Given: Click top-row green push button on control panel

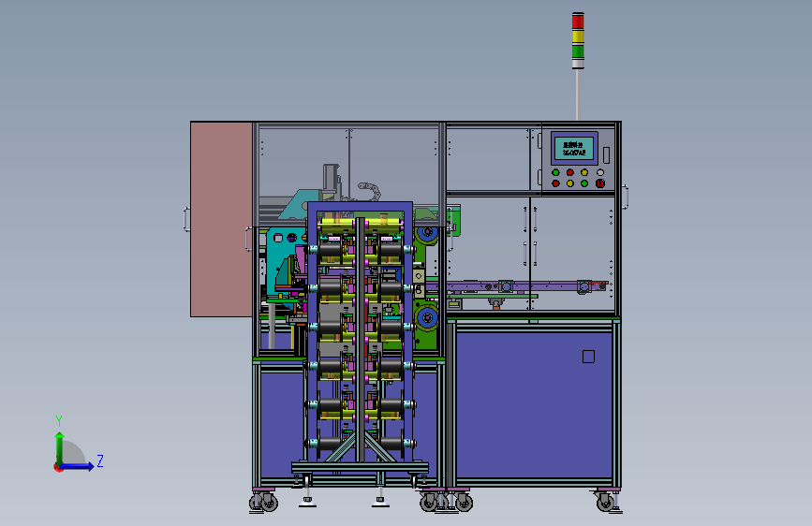Looking at the screenshot, I should click(x=555, y=172).
